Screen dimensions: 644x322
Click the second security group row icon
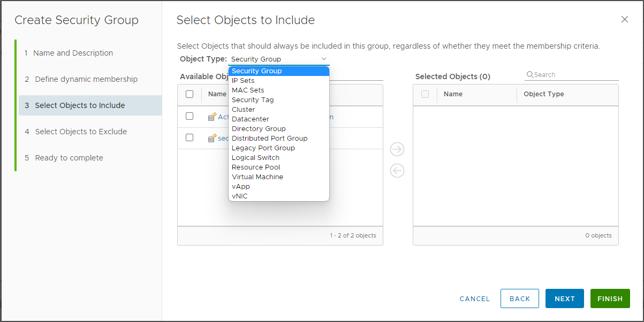click(212, 138)
